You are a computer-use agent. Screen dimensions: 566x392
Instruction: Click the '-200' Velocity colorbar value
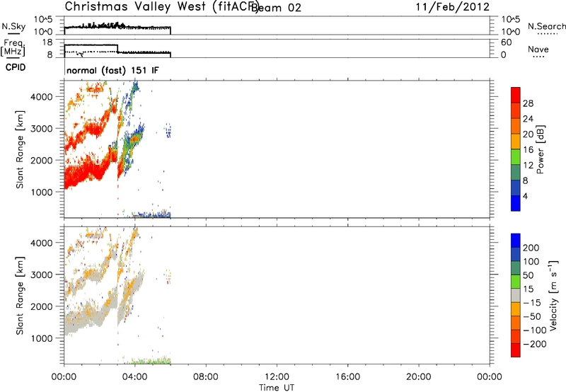534,344
